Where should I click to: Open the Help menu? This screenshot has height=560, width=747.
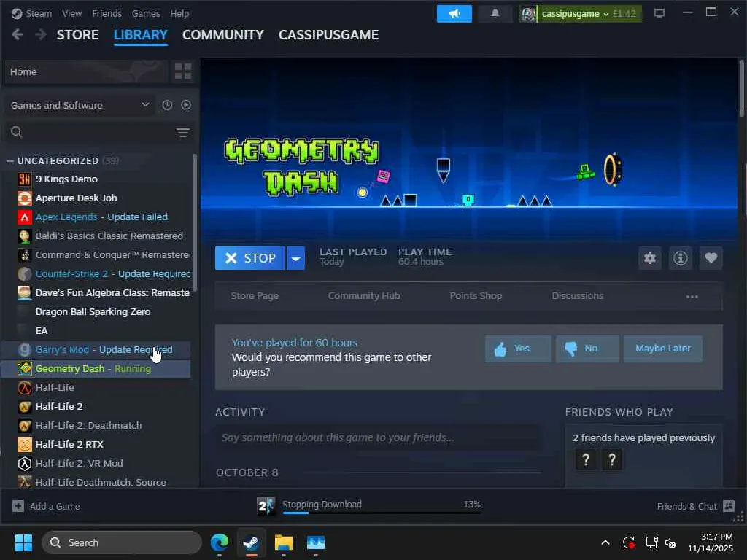tap(179, 13)
